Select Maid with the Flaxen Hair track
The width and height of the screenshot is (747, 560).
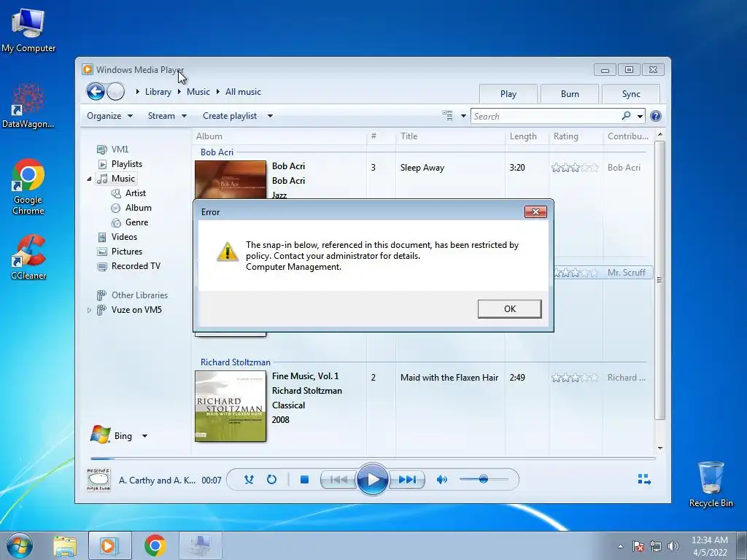click(x=449, y=378)
